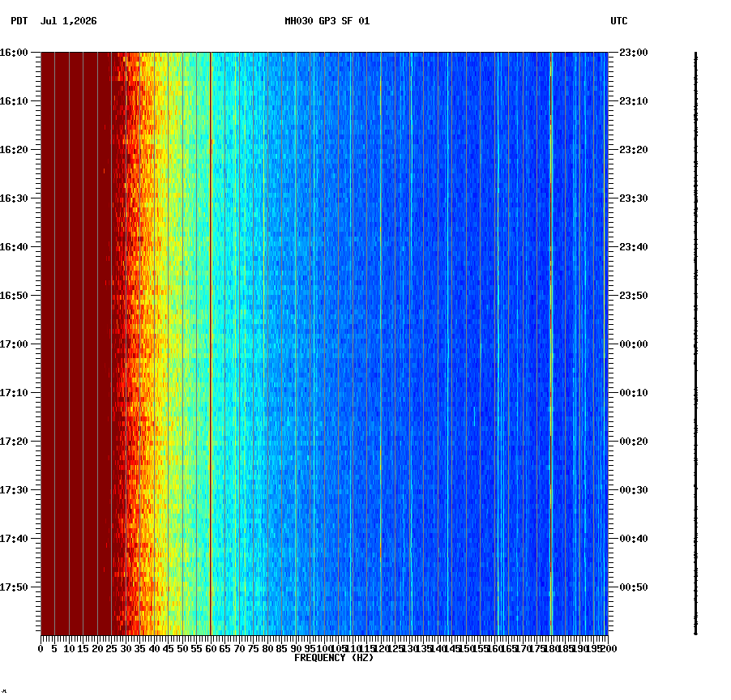Click the 16:00 PDT time label
This screenshot has height=700, width=731.
point(14,53)
